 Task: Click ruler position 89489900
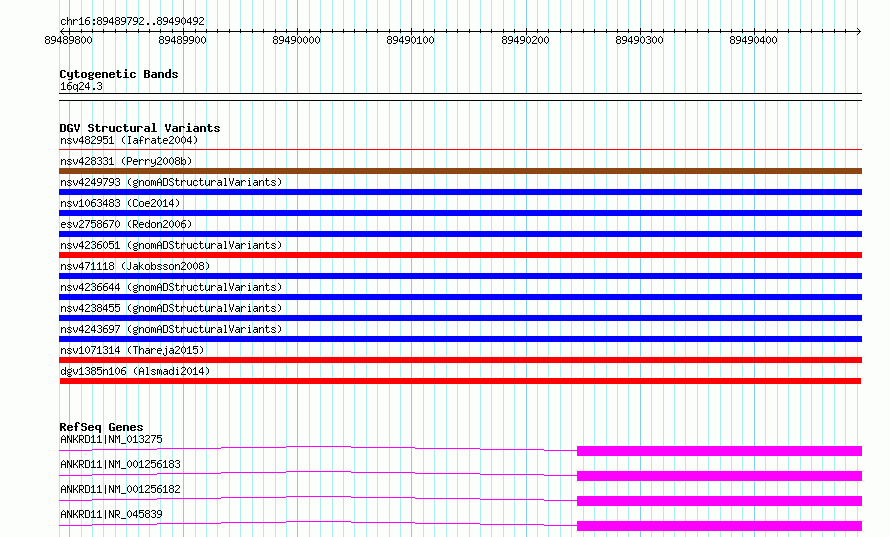(182, 40)
